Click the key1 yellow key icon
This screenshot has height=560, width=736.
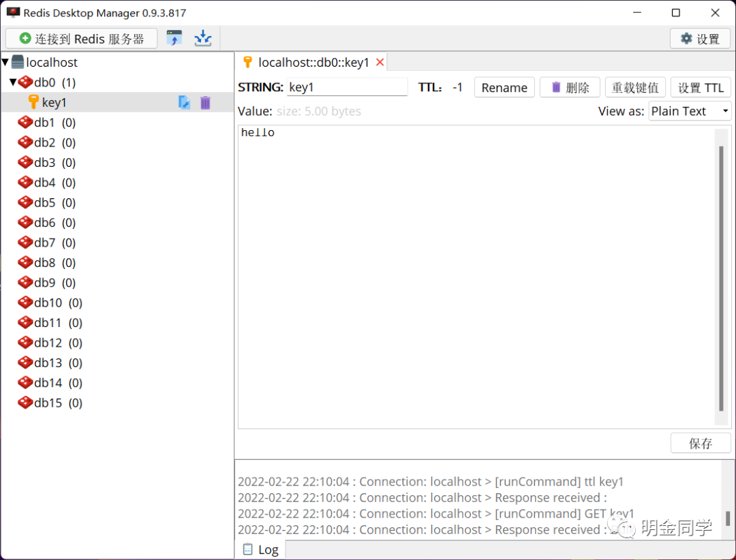click(34, 102)
